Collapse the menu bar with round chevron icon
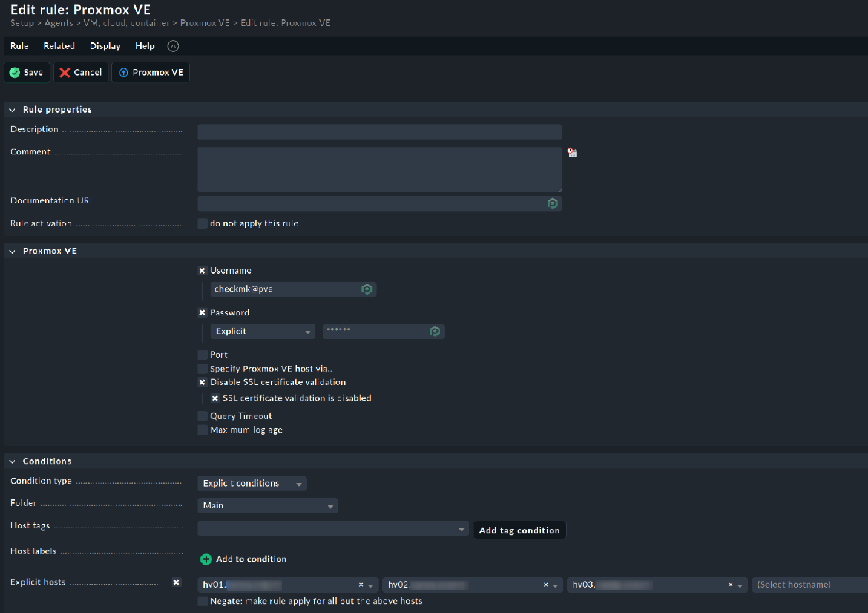868x613 pixels. point(173,46)
